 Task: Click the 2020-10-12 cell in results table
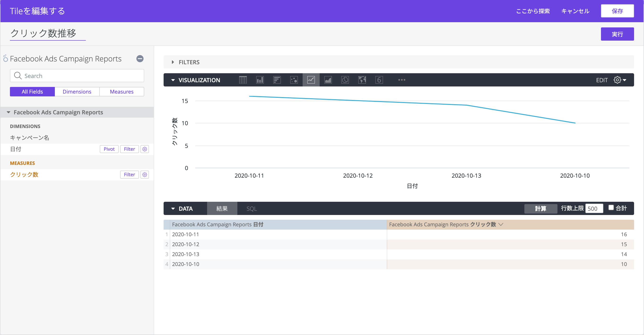point(278,244)
